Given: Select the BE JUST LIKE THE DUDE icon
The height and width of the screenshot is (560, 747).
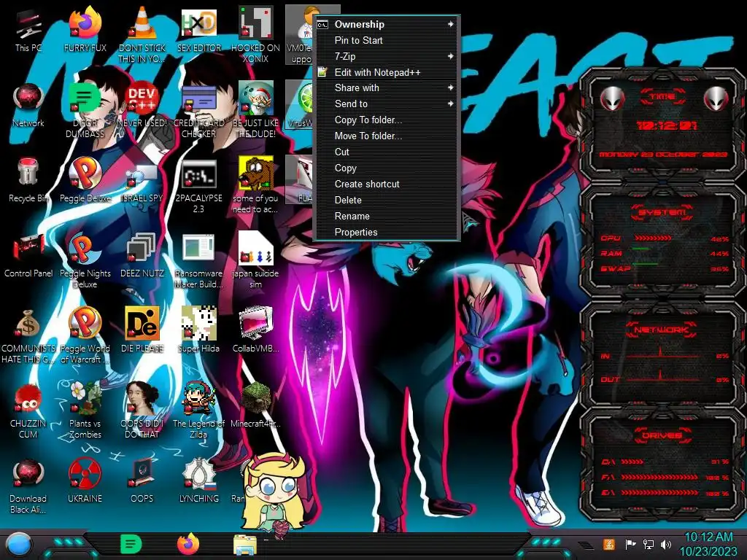Looking at the screenshot, I should pyautogui.click(x=256, y=110).
